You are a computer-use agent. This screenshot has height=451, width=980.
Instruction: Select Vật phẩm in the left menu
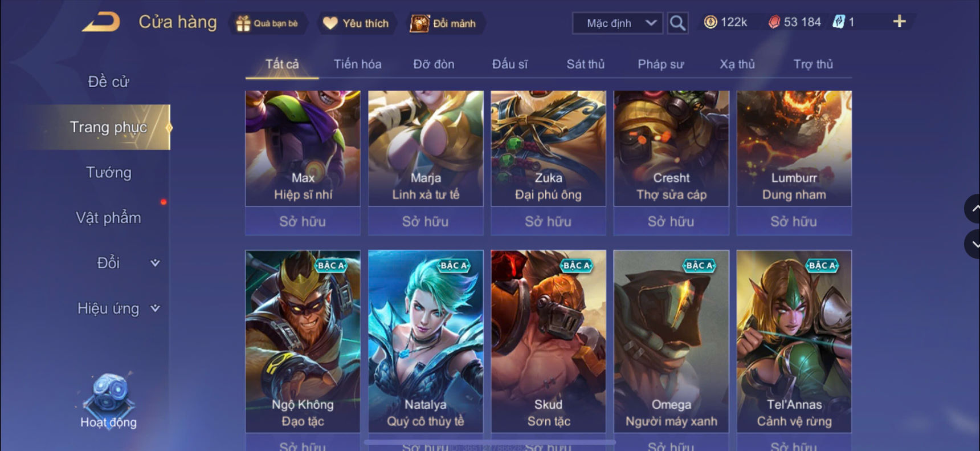click(x=108, y=218)
